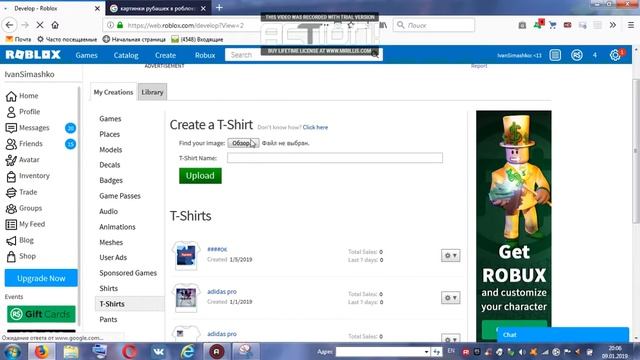This screenshot has width=640, height=360.
Task: Click the shopping cart extension icon
Action: click(x=553, y=25)
